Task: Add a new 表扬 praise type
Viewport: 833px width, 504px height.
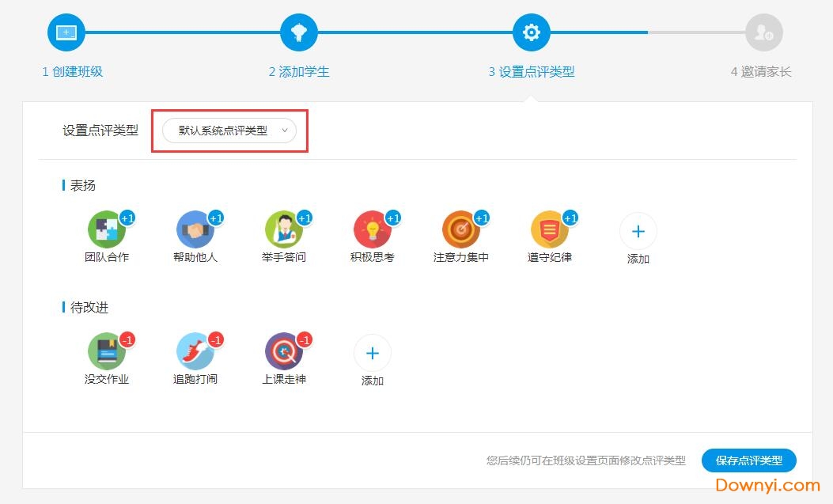Action: tap(638, 232)
